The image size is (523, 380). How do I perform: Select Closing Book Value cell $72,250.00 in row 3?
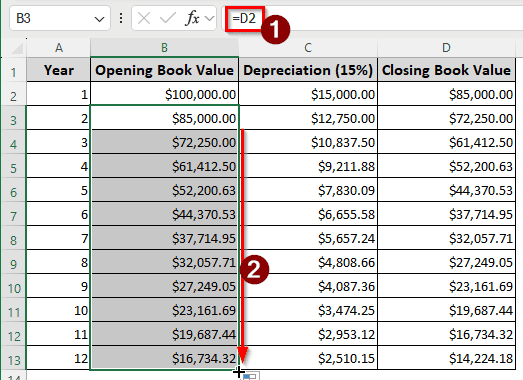click(446, 118)
